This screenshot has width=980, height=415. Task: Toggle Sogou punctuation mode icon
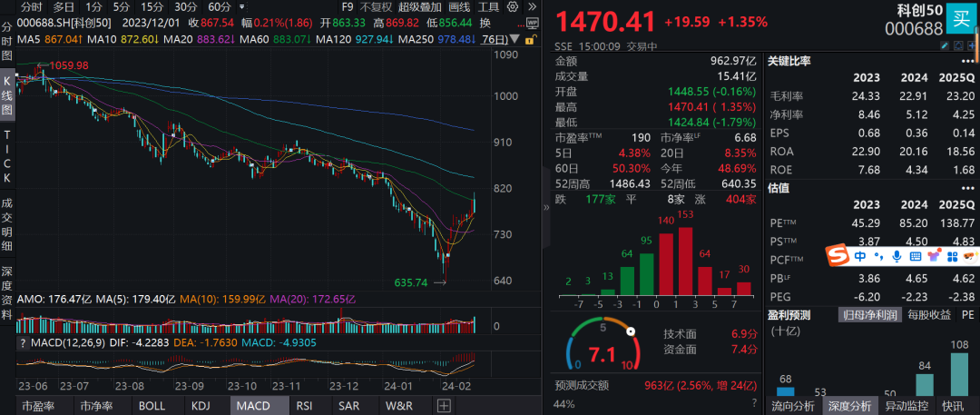(878, 255)
